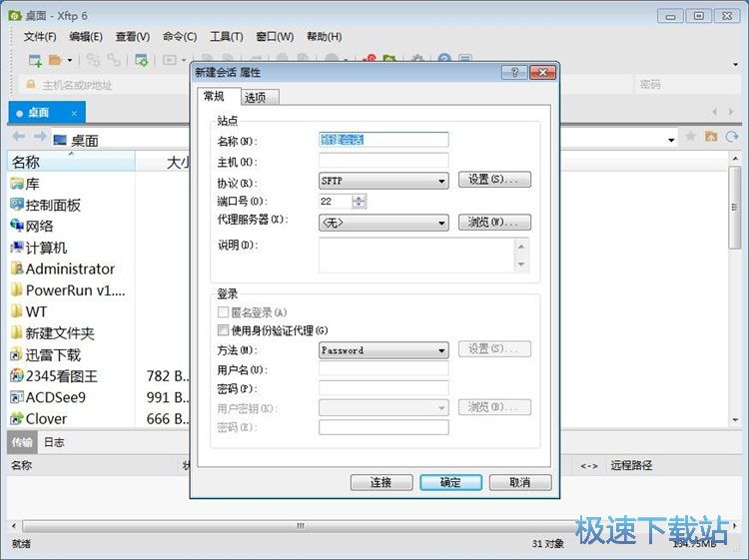The width and height of the screenshot is (749, 560).
Task: Decrease the port number with the down spinner
Action: tap(360, 205)
